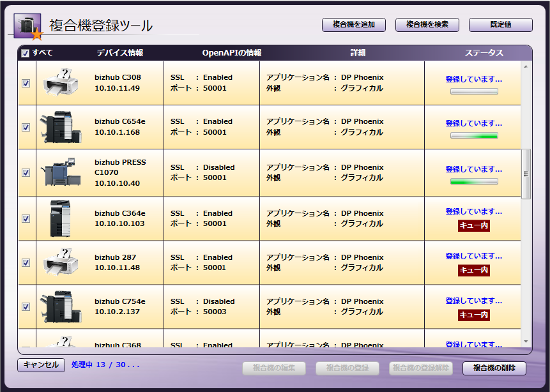Click the キュー内 badge for bizhub C754e
550x392 pixels.
click(x=474, y=315)
